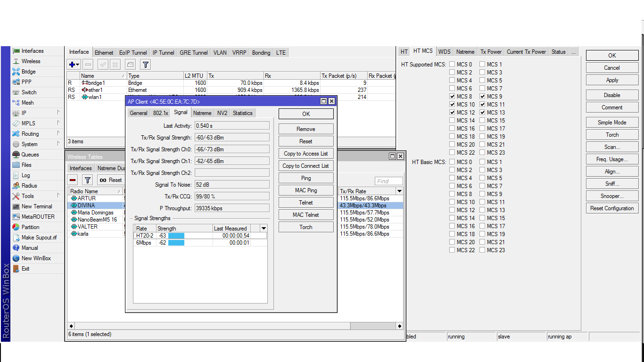Switch to the Tx Power tab
644x362 pixels.
(x=491, y=52)
